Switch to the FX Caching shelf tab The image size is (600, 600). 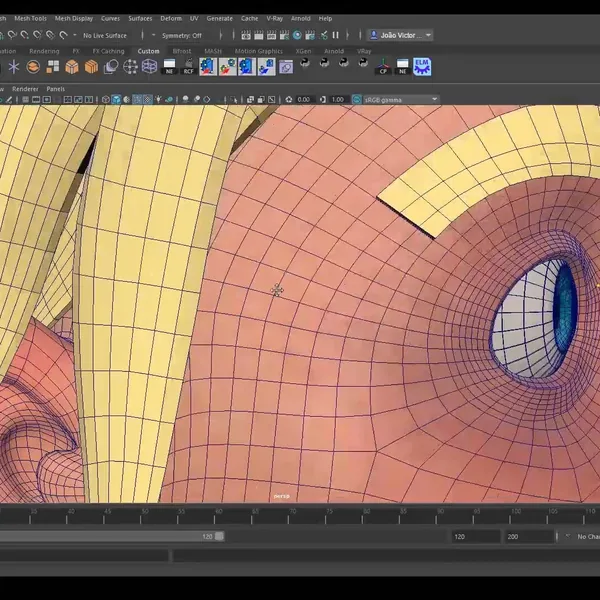tap(108, 51)
